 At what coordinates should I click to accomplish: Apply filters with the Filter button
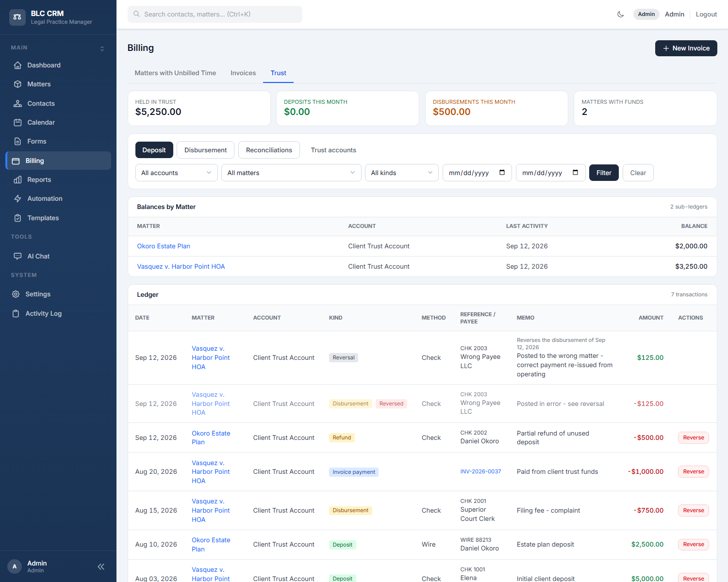coord(604,173)
